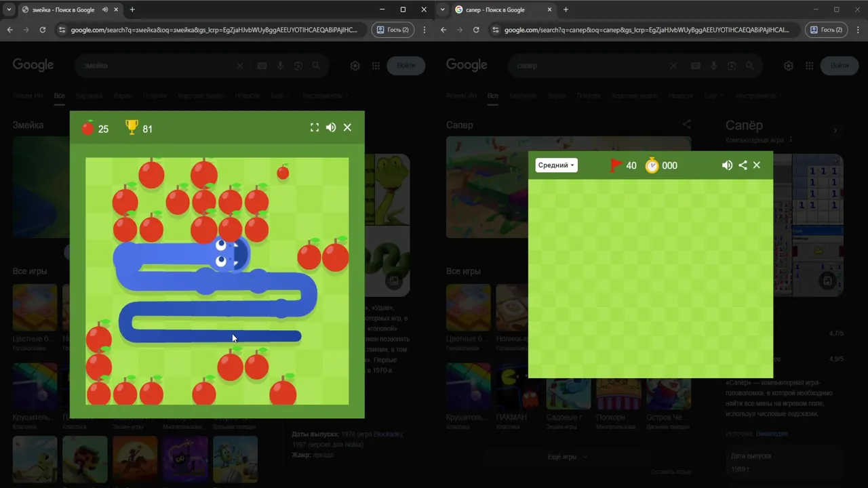Click Войти button in змейка window

point(406,66)
